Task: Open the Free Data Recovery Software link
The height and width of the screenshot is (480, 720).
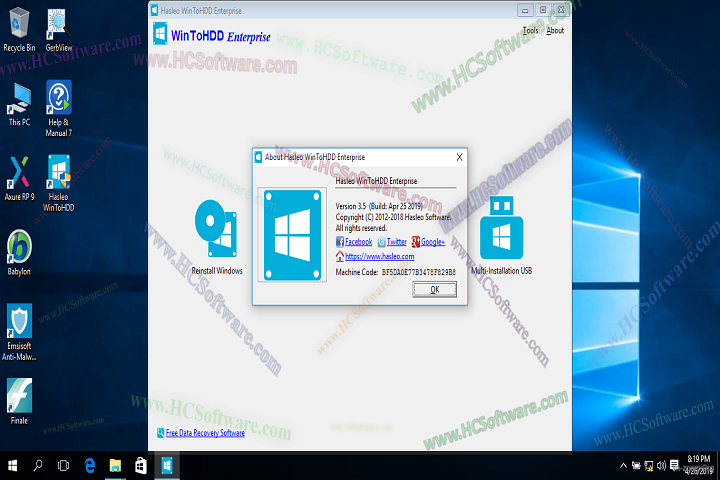Action: [205, 433]
